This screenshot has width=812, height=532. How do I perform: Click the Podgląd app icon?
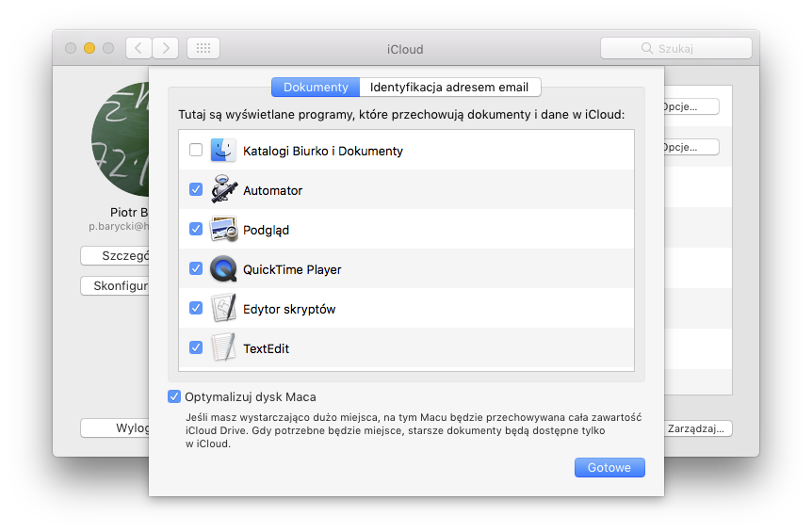coord(223,229)
